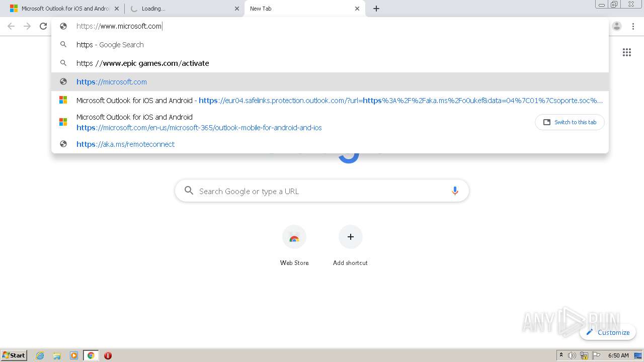Open a new tab with plus button
This screenshot has height=362, width=644.
coord(376,9)
